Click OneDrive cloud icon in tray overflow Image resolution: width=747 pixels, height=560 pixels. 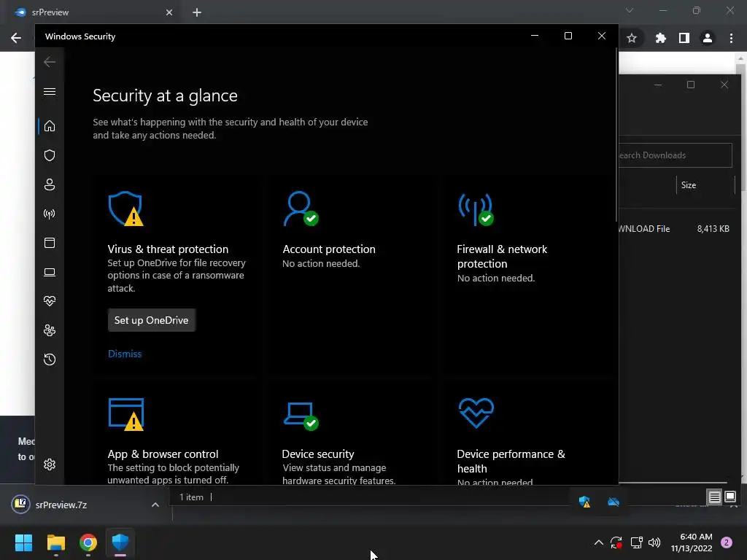[x=614, y=502]
